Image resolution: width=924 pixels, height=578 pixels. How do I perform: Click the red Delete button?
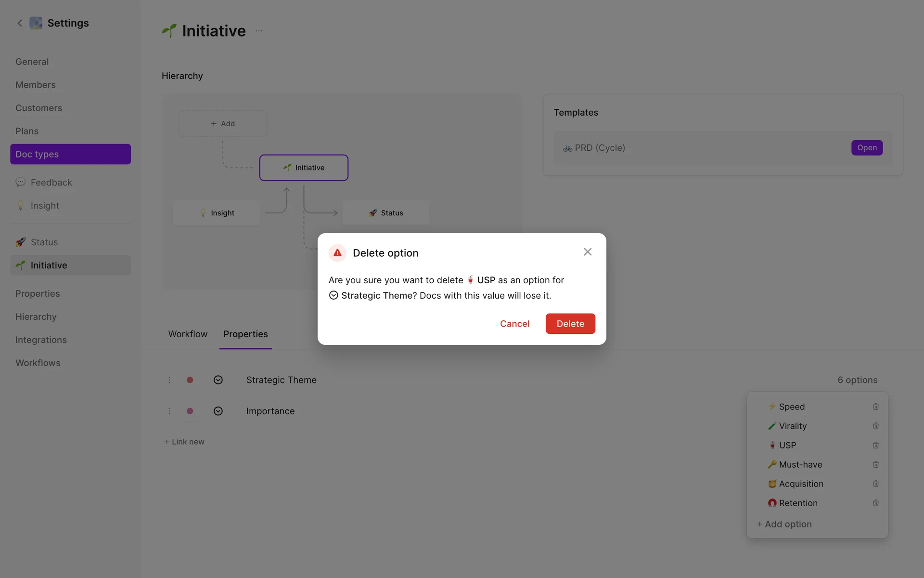point(570,324)
